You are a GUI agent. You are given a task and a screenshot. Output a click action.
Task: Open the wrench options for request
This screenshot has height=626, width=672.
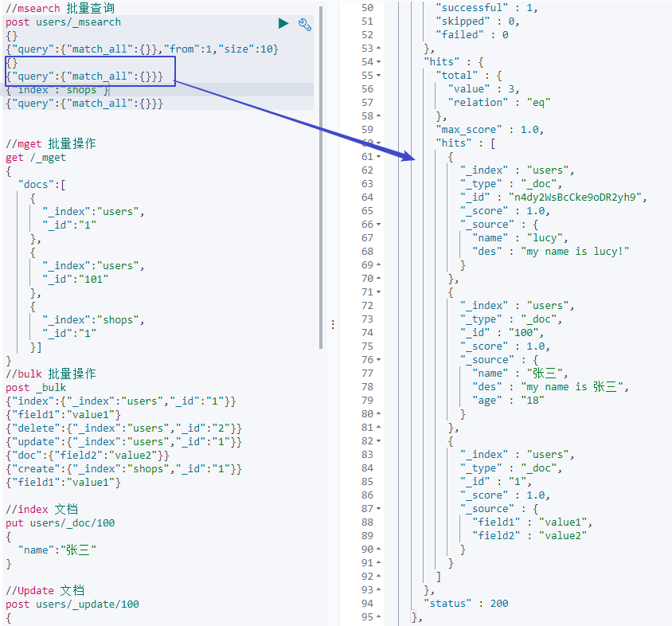[305, 25]
